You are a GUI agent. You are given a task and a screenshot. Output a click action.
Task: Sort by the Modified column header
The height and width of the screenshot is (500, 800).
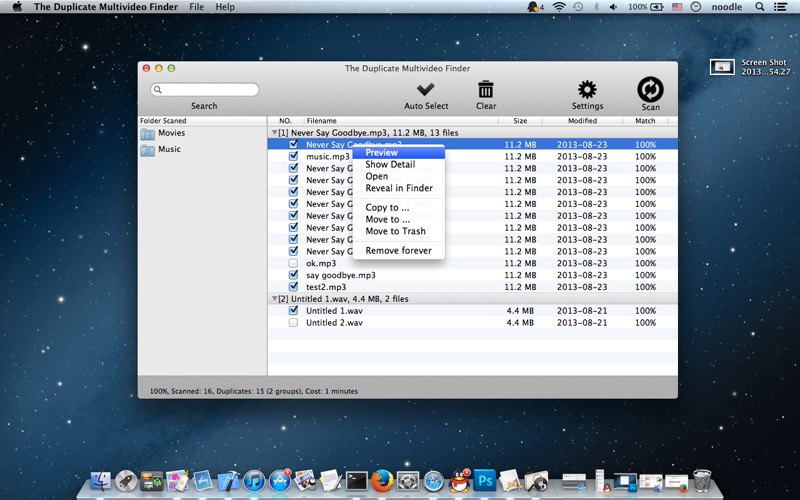(x=582, y=121)
